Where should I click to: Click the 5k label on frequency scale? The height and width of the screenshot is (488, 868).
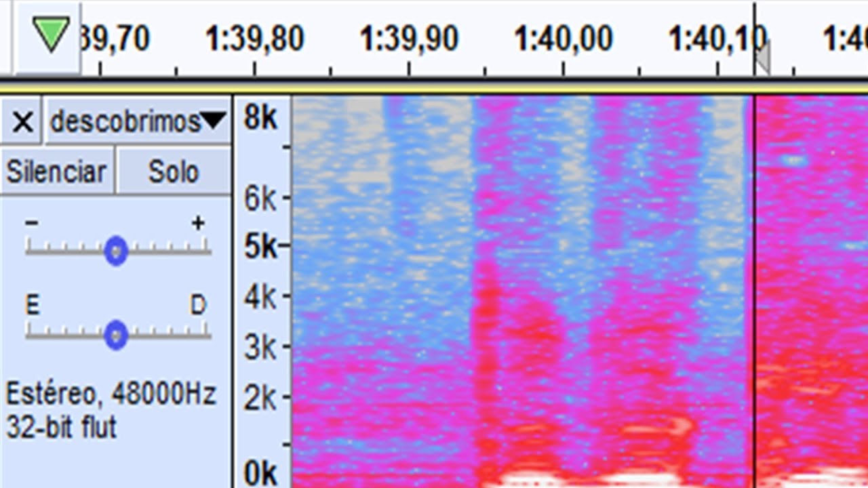point(261,247)
